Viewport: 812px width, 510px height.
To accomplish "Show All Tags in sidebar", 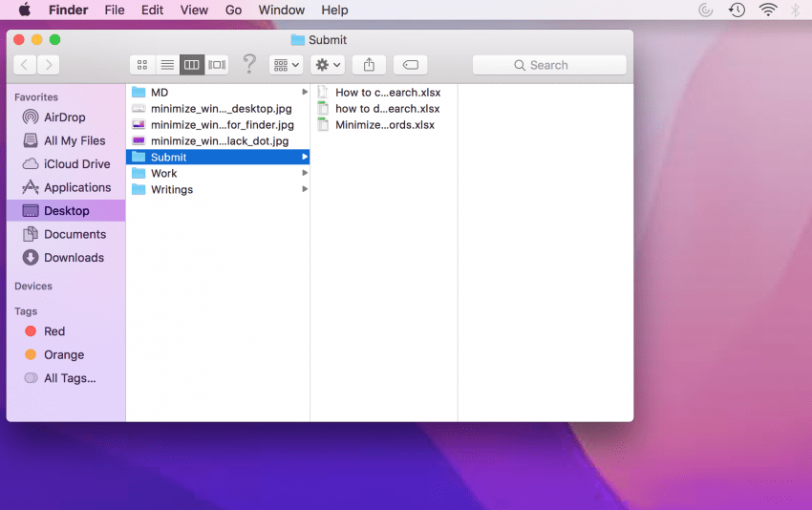I will click(x=66, y=378).
